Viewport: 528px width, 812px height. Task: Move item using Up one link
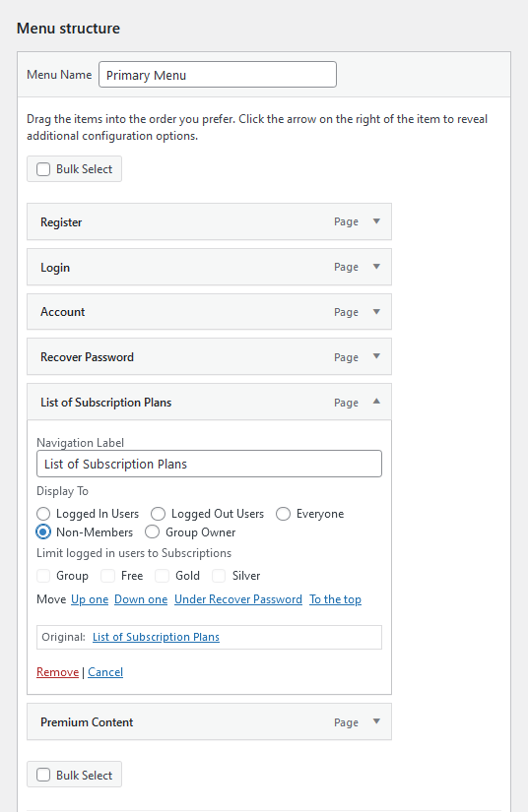click(90, 599)
